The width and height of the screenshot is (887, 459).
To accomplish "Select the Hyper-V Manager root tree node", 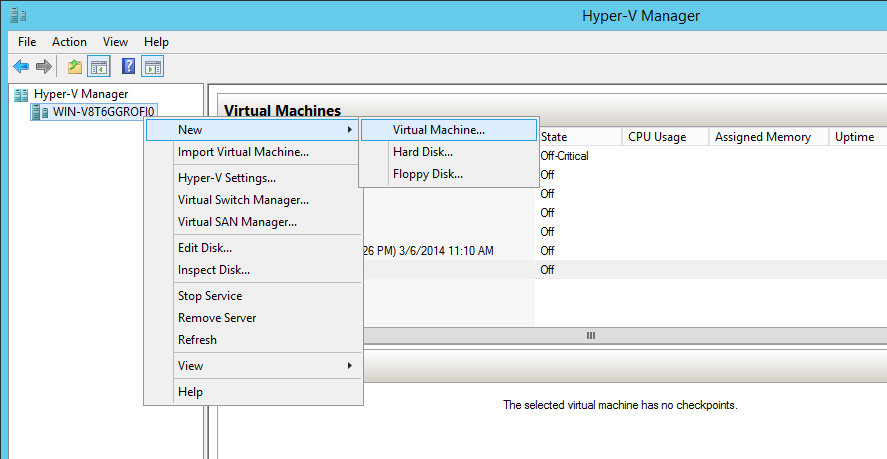I will pyautogui.click(x=81, y=94).
